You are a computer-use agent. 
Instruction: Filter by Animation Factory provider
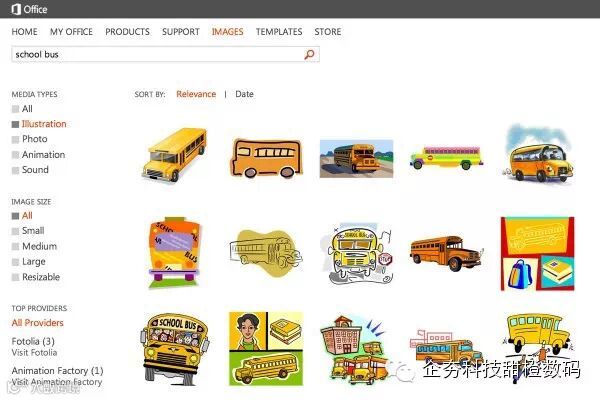pos(57,371)
